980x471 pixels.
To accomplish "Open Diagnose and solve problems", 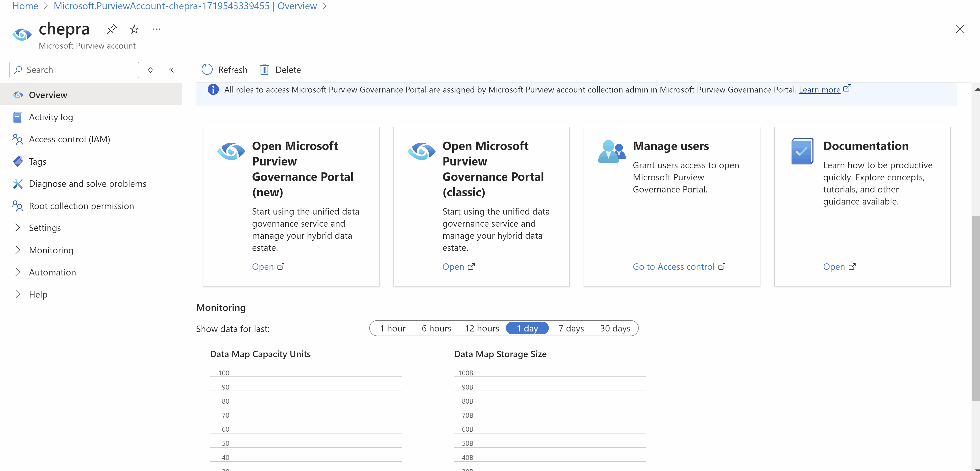I will point(91,184).
